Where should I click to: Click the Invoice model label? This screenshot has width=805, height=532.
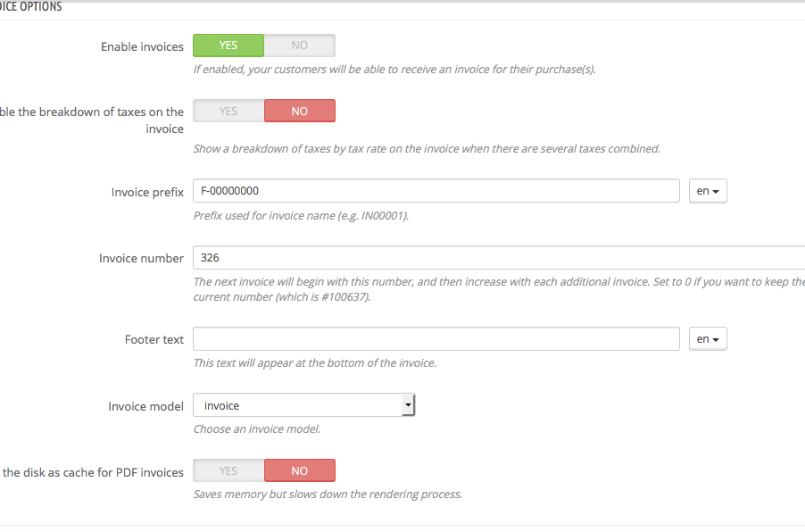pyautogui.click(x=145, y=406)
